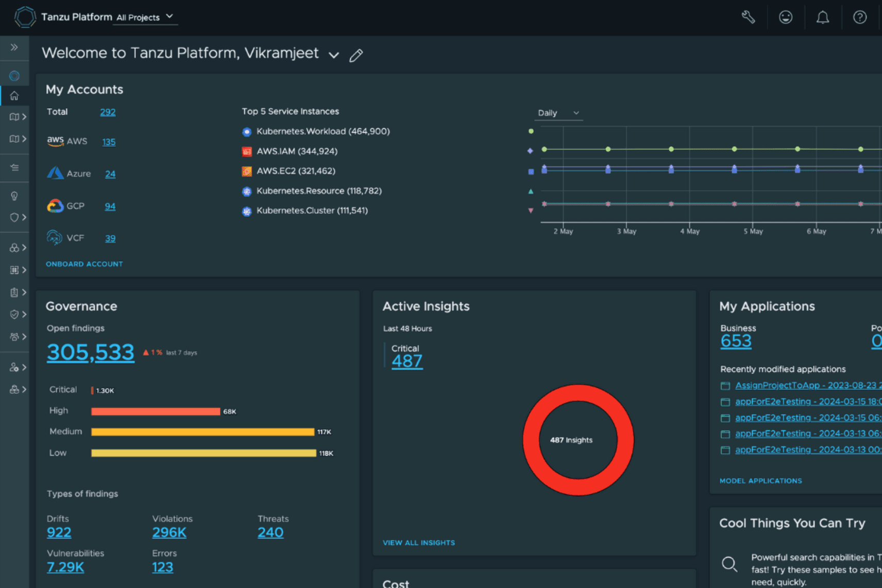
Task: Click the ONBOARD ACCOUNT link
Action: [x=84, y=264]
